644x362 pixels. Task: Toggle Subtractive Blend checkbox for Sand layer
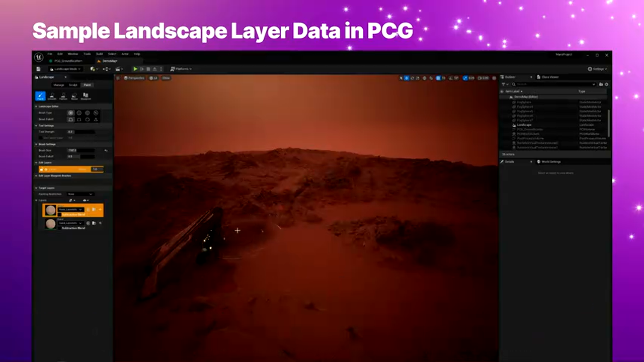click(x=59, y=228)
